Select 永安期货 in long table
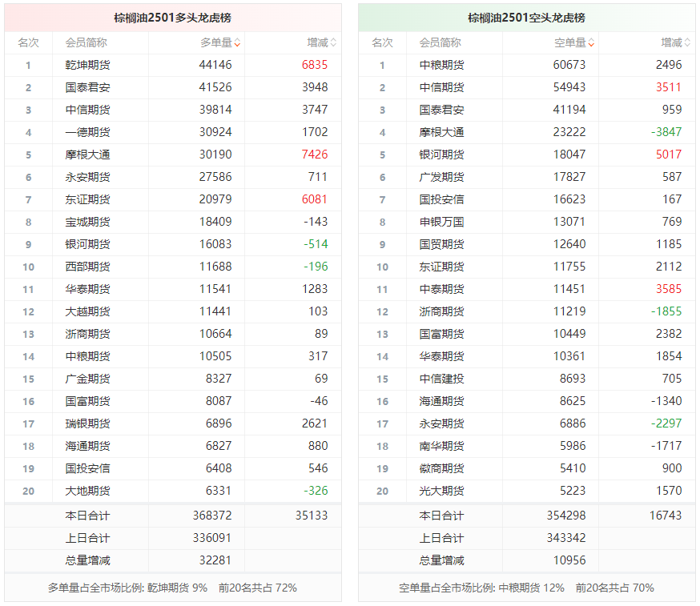 tap(87, 177)
